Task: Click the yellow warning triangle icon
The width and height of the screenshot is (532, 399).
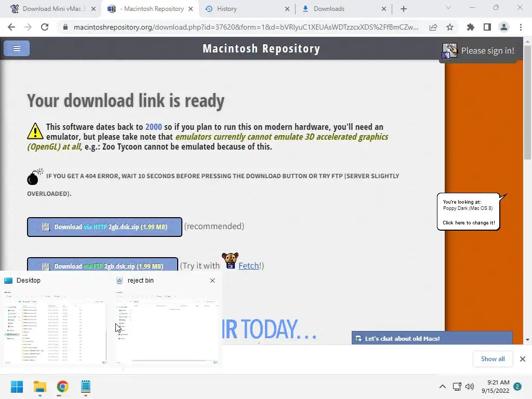Action: 35,131
